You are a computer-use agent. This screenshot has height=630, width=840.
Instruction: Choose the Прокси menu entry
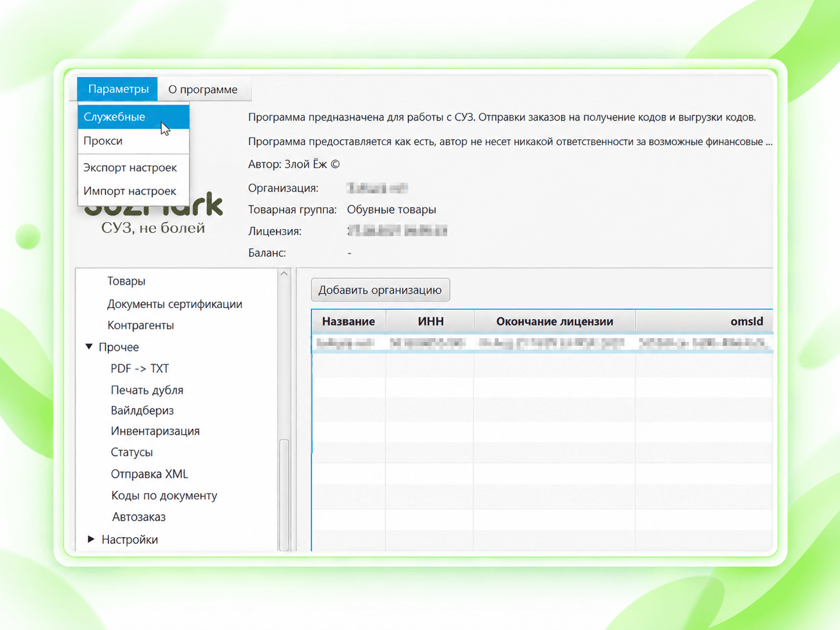pos(133,141)
